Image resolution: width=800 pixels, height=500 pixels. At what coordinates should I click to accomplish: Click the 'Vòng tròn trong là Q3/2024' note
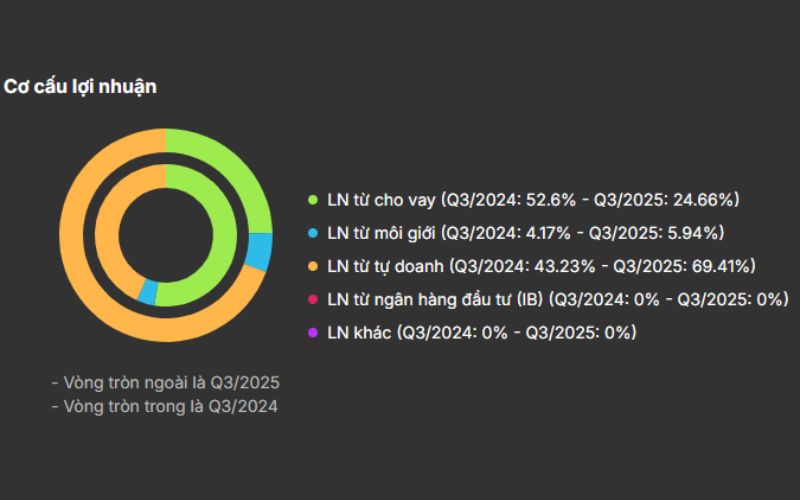[x=164, y=406]
